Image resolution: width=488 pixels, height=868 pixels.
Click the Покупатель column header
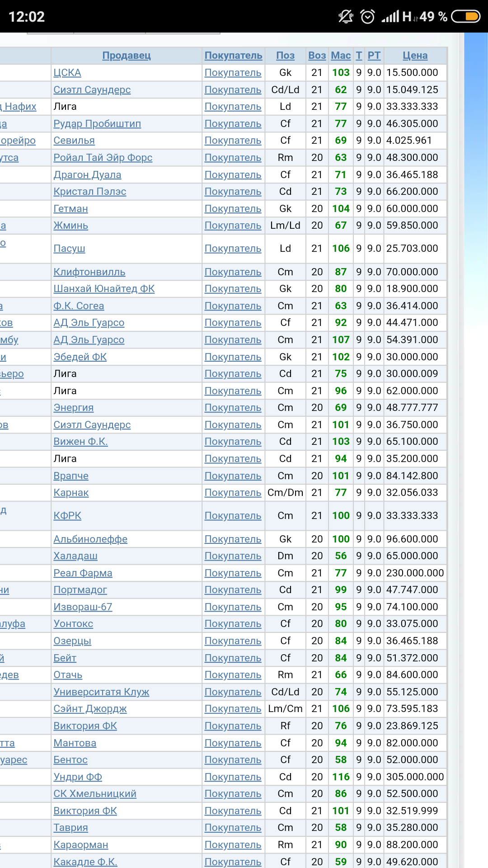point(233,56)
